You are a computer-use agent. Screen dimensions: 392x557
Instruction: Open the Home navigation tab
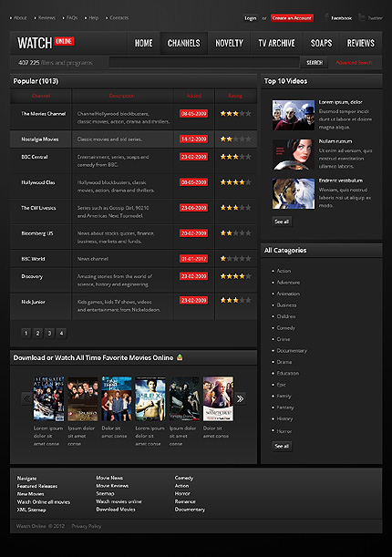tap(143, 43)
